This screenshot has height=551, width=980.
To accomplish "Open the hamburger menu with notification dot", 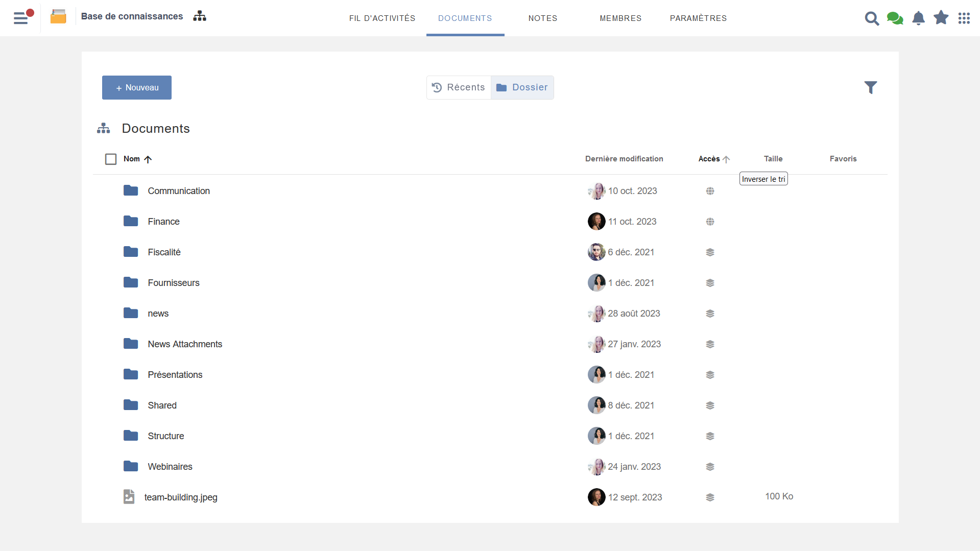I will click(x=21, y=18).
